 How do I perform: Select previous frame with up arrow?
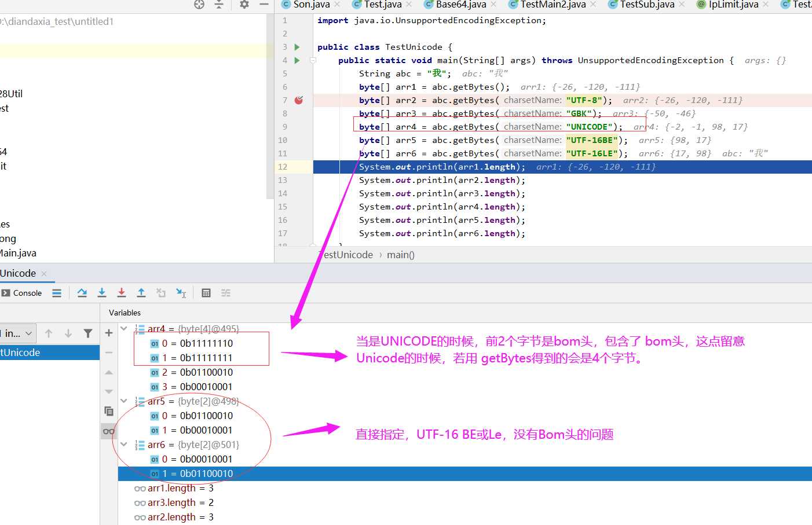pyautogui.click(x=49, y=333)
